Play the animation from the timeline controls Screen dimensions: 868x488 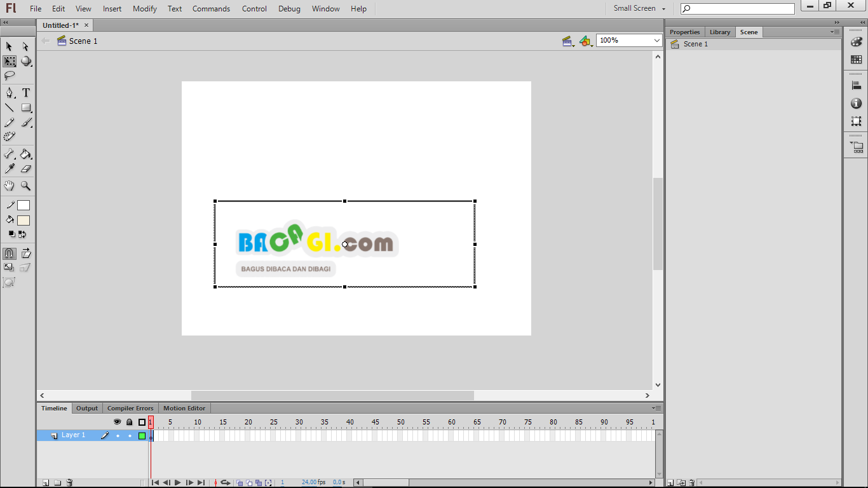pos(177,482)
